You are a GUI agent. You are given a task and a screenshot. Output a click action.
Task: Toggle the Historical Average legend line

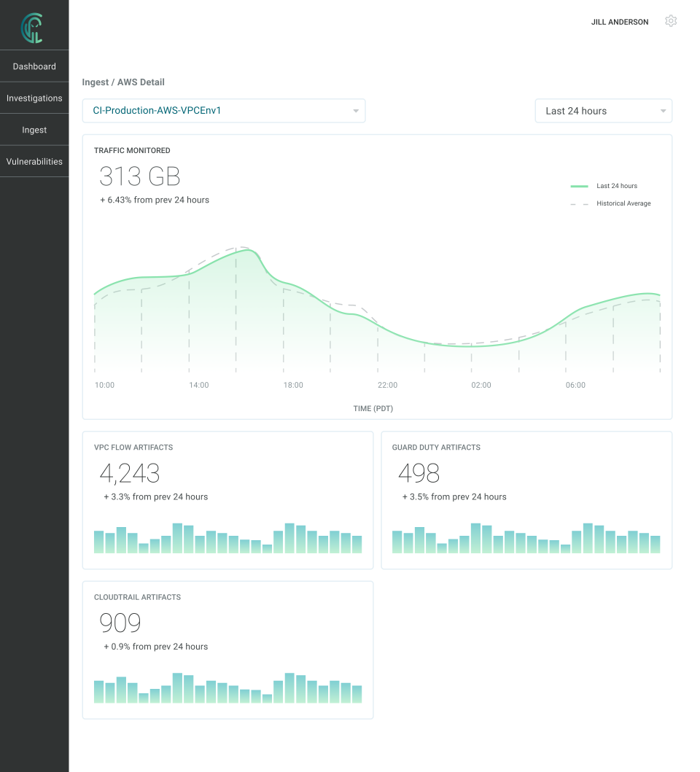(579, 203)
